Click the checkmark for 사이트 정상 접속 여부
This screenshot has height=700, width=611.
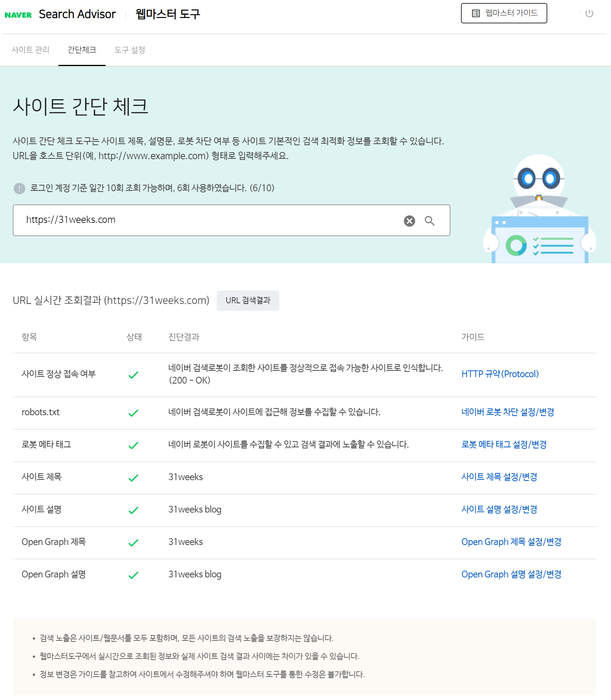[x=133, y=375]
